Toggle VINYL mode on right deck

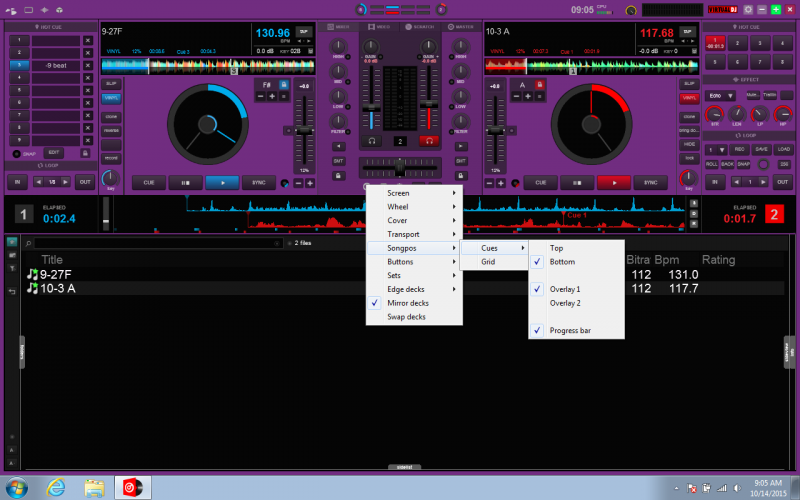(689, 97)
